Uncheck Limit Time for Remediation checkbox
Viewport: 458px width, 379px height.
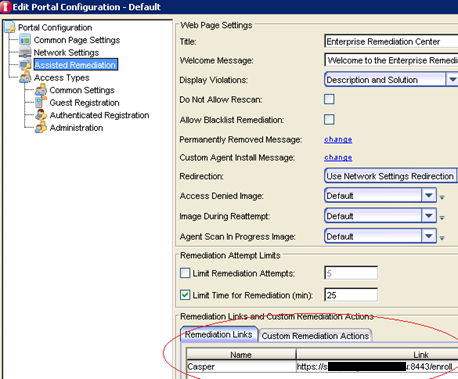[x=185, y=295]
